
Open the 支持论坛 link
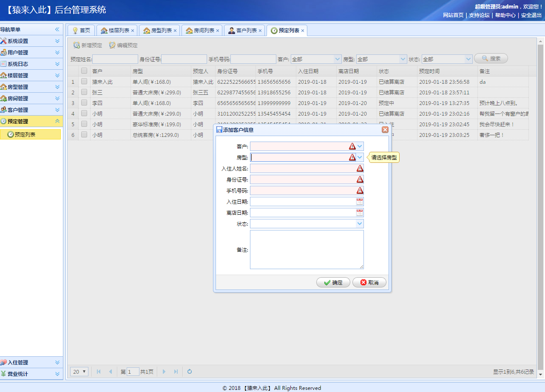pyautogui.click(x=479, y=15)
